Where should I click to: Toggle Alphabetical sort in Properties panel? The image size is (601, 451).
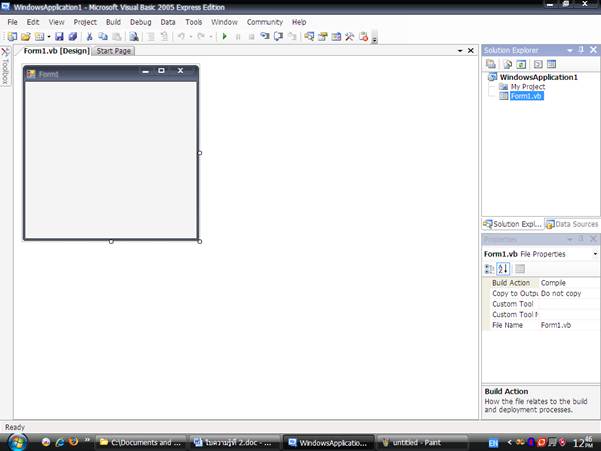[503, 269]
